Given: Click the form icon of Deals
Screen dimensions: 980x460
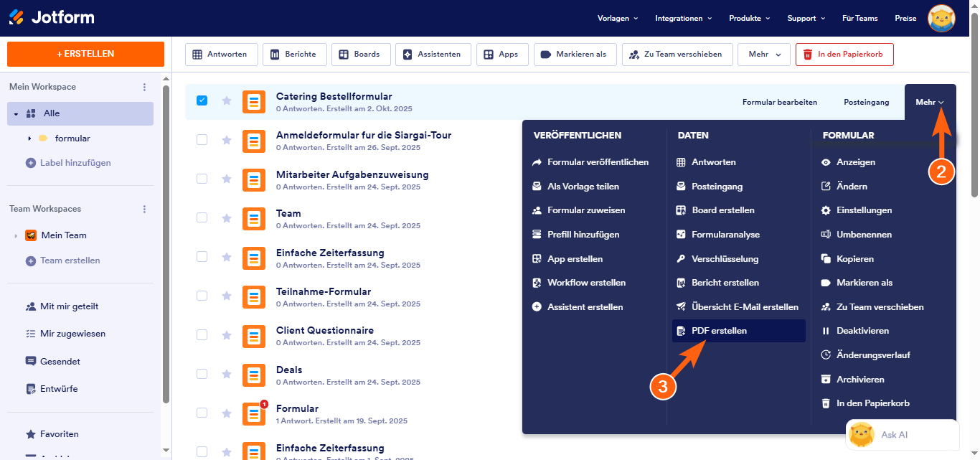Looking at the screenshot, I should tap(254, 375).
